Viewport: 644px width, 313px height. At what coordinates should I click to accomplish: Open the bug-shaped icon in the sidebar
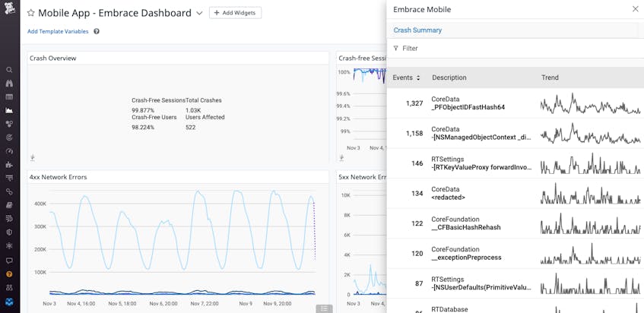pos(9,245)
